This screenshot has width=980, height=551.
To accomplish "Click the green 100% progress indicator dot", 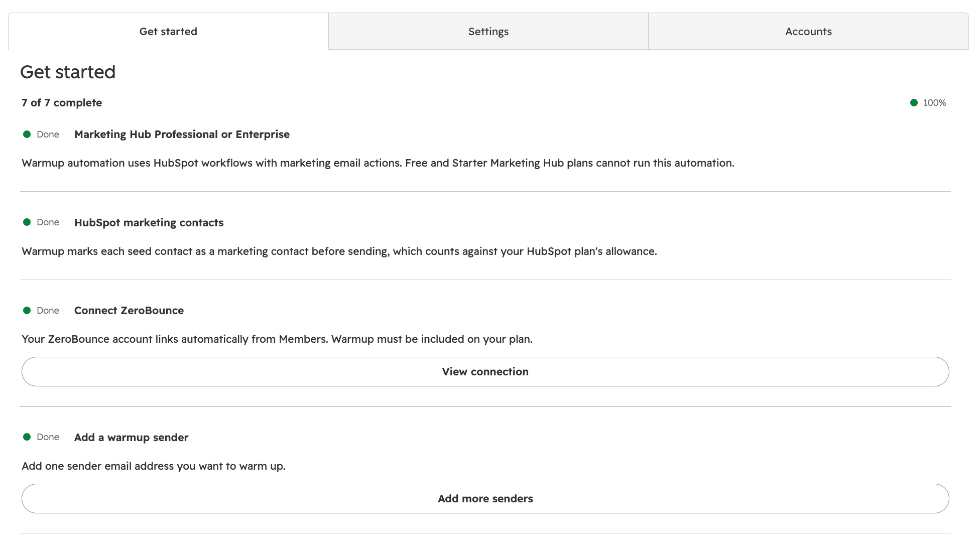I will pyautogui.click(x=914, y=103).
